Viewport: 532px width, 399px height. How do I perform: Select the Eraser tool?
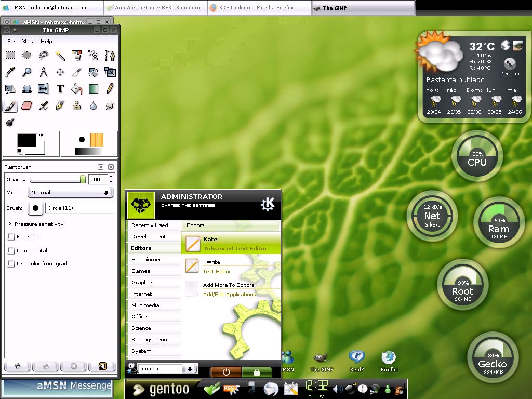(x=27, y=106)
